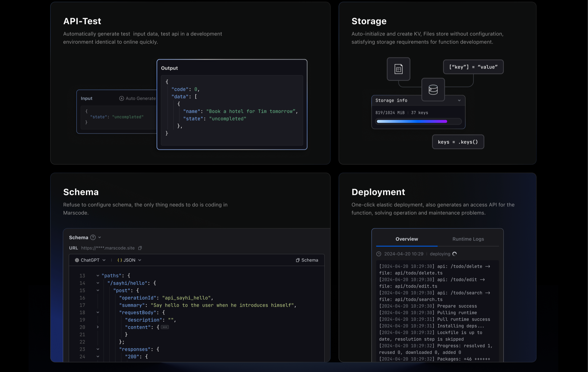Image resolution: width=588 pixels, height=372 pixels.
Task: Click the ChatGPT logo icon
Action: click(x=77, y=260)
